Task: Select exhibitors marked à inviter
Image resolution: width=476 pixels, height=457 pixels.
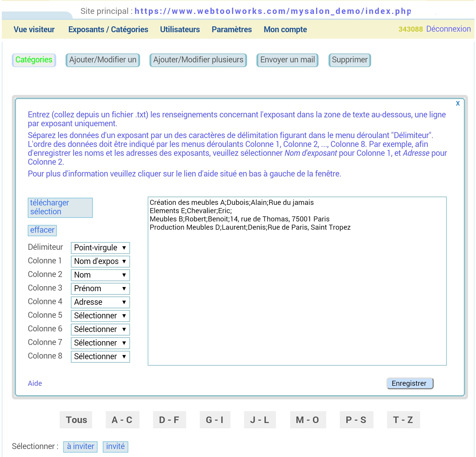Action: click(x=80, y=446)
